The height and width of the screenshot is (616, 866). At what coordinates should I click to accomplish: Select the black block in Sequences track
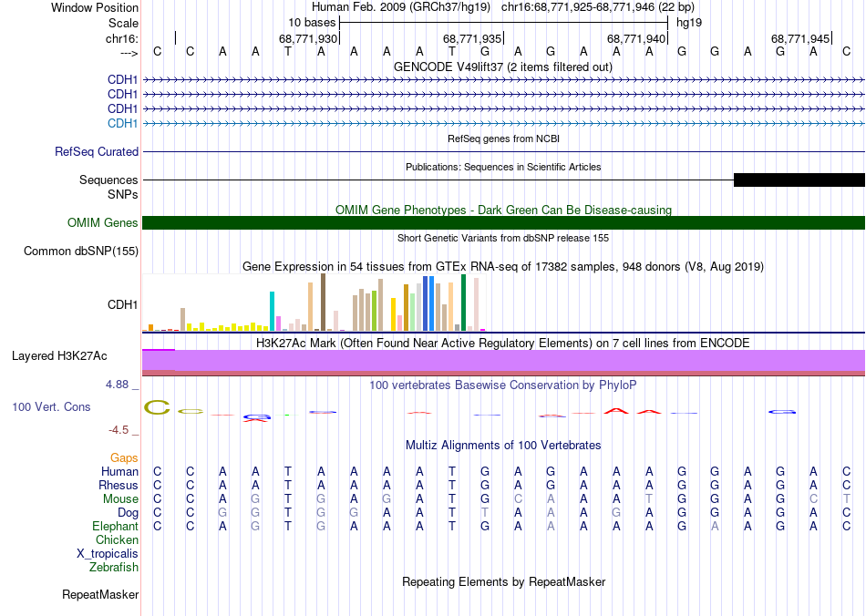point(799,180)
